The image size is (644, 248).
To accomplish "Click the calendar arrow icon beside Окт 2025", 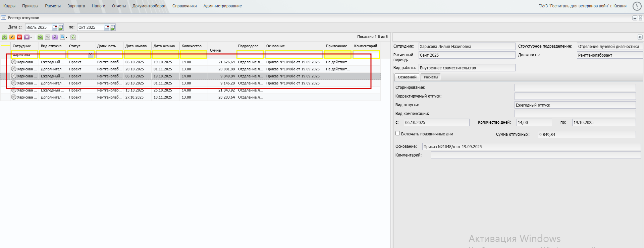I will (x=113, y=27).
